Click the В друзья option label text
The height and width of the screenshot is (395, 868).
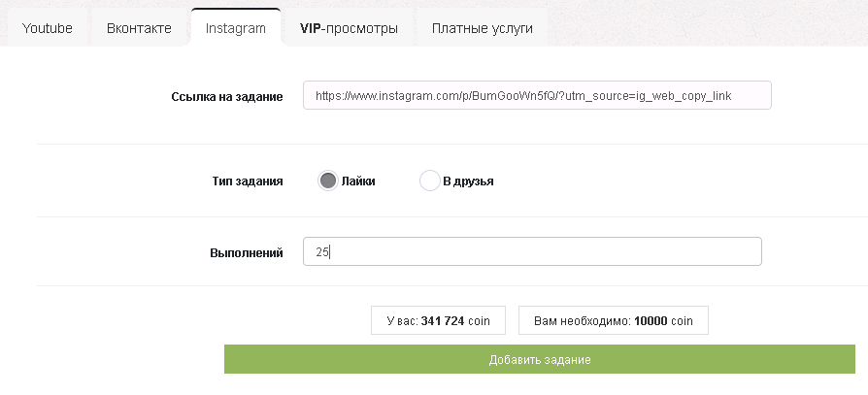468,181
